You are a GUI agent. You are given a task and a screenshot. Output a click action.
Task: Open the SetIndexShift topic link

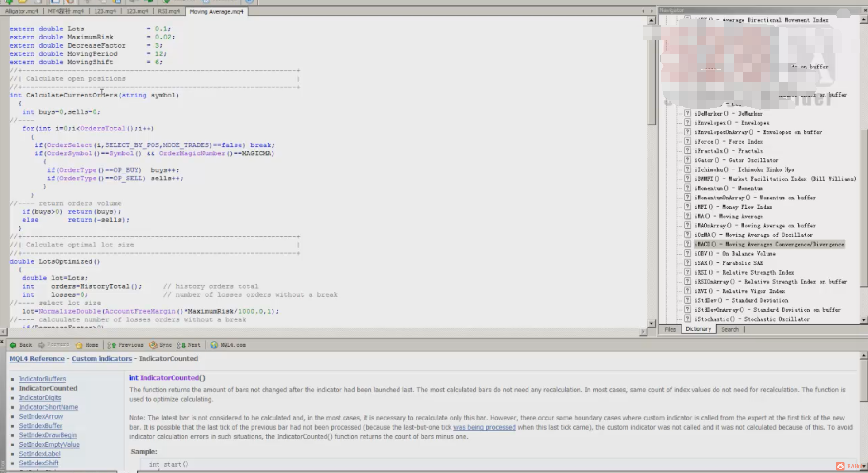coord(38,463)
